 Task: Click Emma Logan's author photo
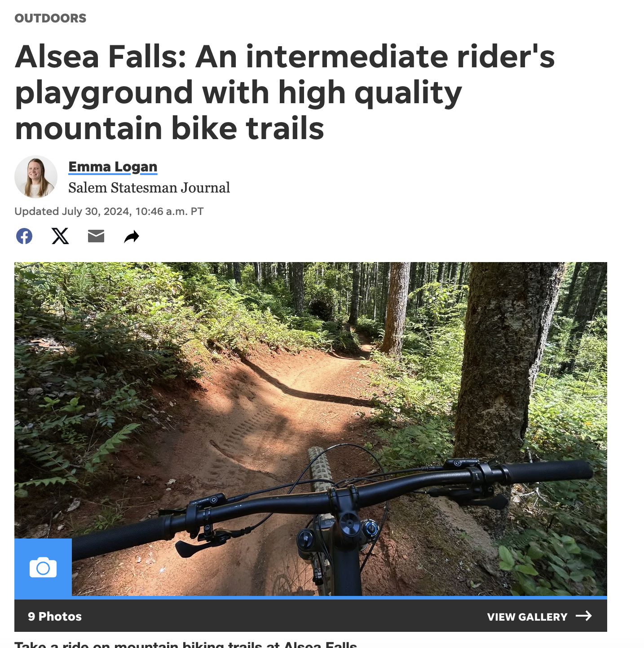(36, 177)
